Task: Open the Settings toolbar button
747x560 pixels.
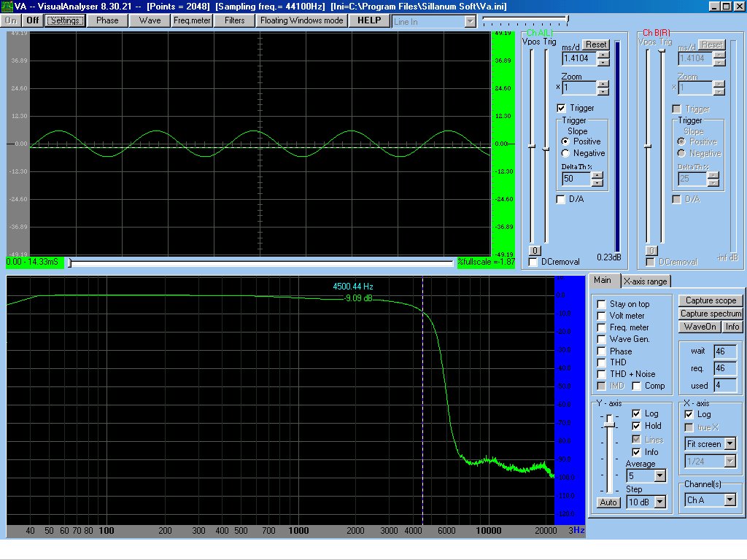Action: pos(65,20)
